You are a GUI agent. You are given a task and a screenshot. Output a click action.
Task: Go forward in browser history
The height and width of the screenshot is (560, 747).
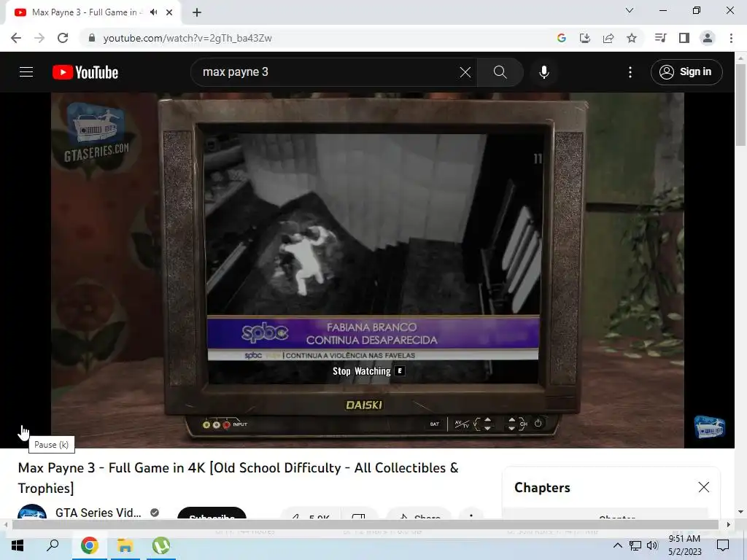pos(39,38)
